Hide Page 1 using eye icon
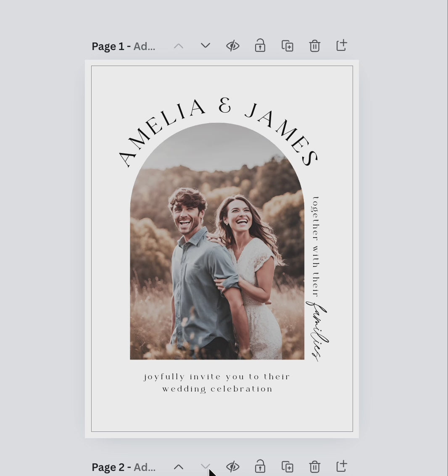 tap(232, 46)
